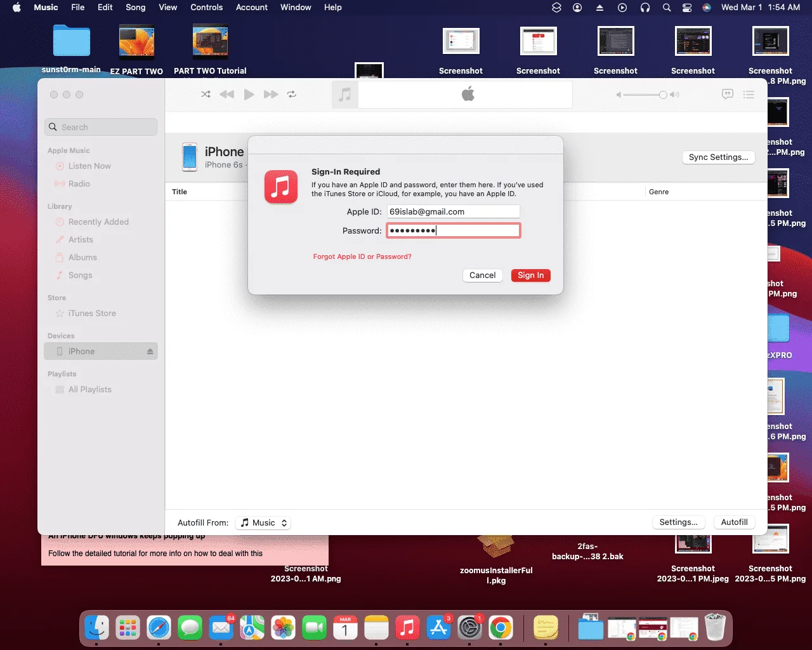This screenshot has height=650, width=812.
Task: Open Photos from the Dock
Action: point(283,628)
